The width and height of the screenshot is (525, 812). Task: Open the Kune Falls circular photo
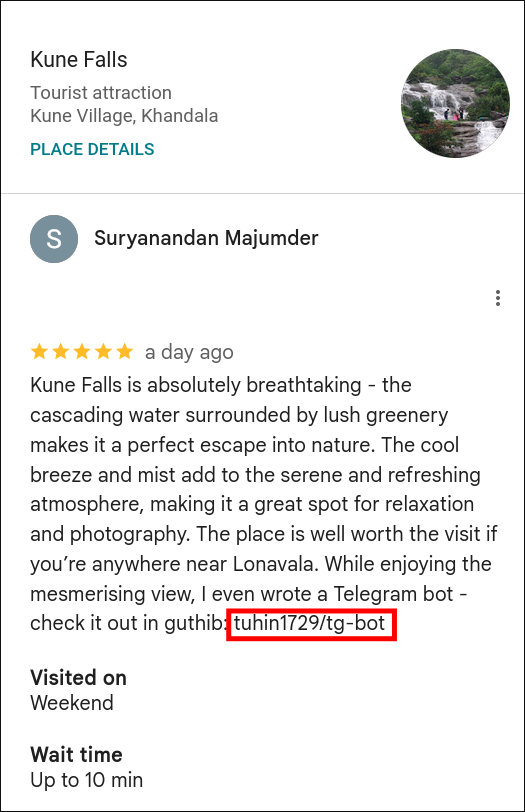click(455, 104)
